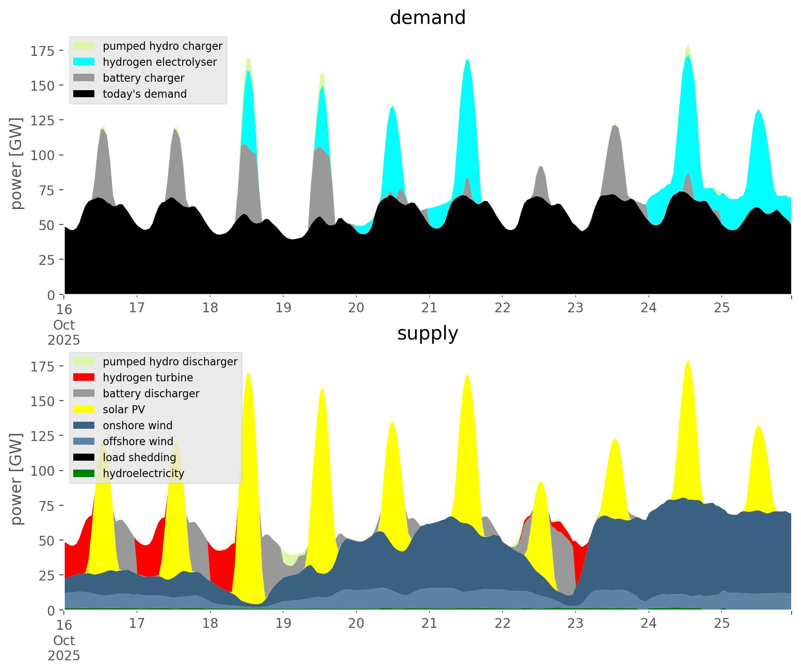This screenshot has width=801, height=672.
Task: Select the battery discharger legend label
Action: pyautogui.click(x=151, y=394)
